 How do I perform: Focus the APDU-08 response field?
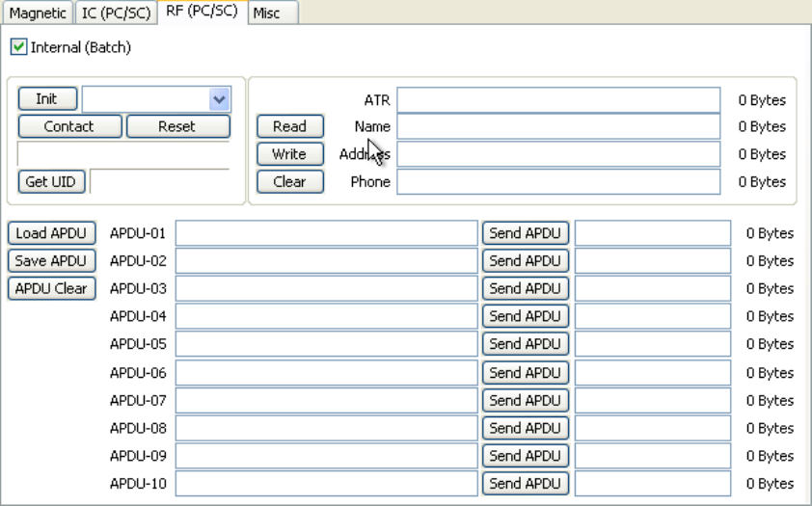(653, 428)
